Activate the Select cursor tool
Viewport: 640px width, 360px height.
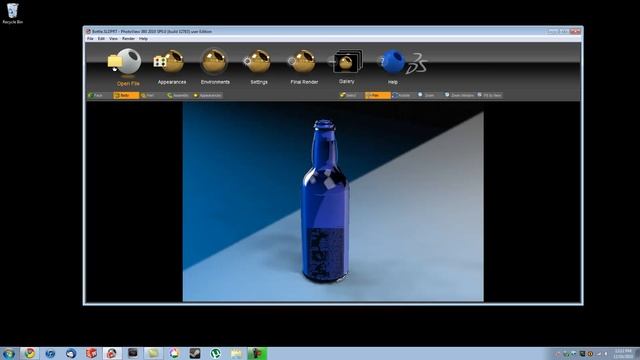pos(350,96)
